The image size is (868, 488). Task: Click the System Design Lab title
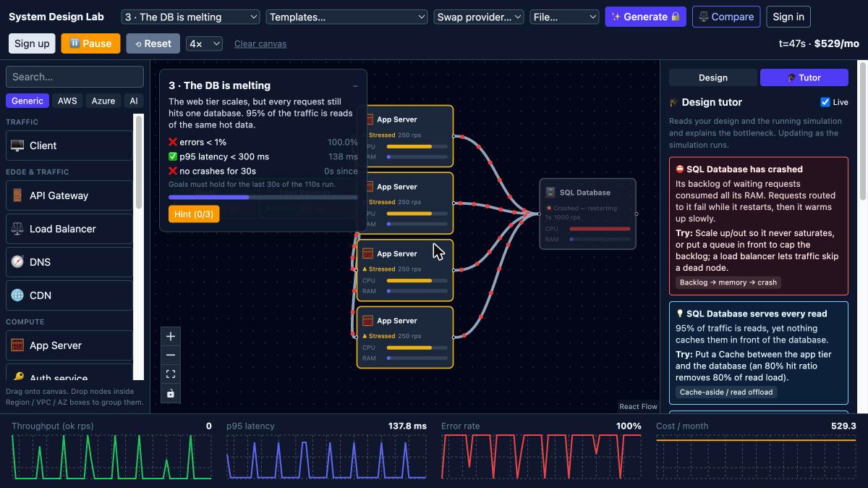56,17
